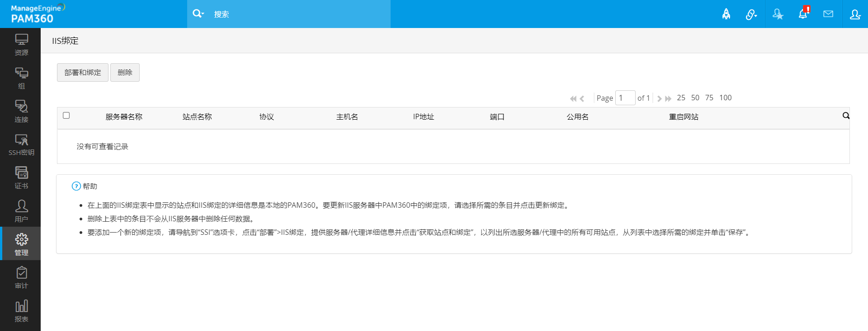868x331 pixels.
Task: Open the 组 (Groups) sidebar section
Action: [21, 78]
